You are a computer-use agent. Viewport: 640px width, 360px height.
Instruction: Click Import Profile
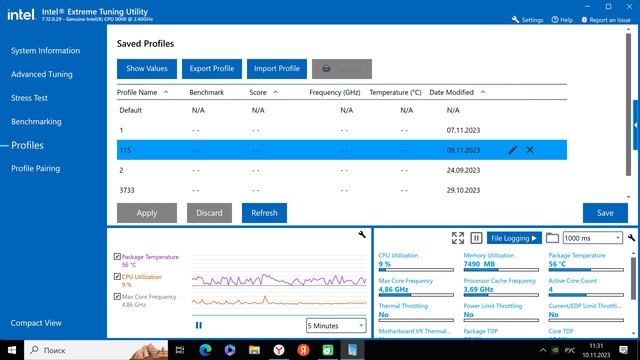pos(277,69)
